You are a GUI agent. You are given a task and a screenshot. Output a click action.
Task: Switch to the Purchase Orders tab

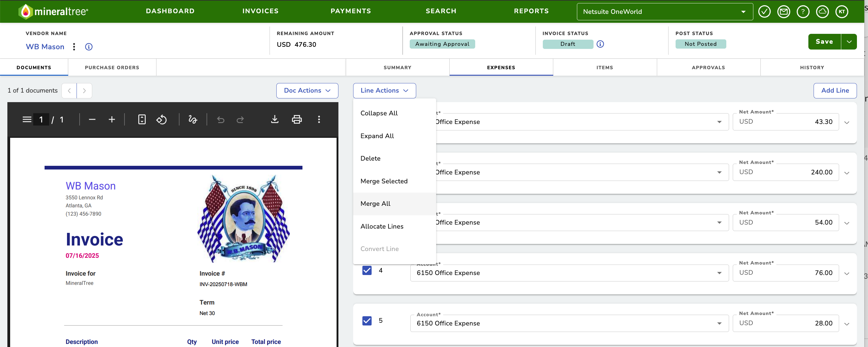point(112,67)
